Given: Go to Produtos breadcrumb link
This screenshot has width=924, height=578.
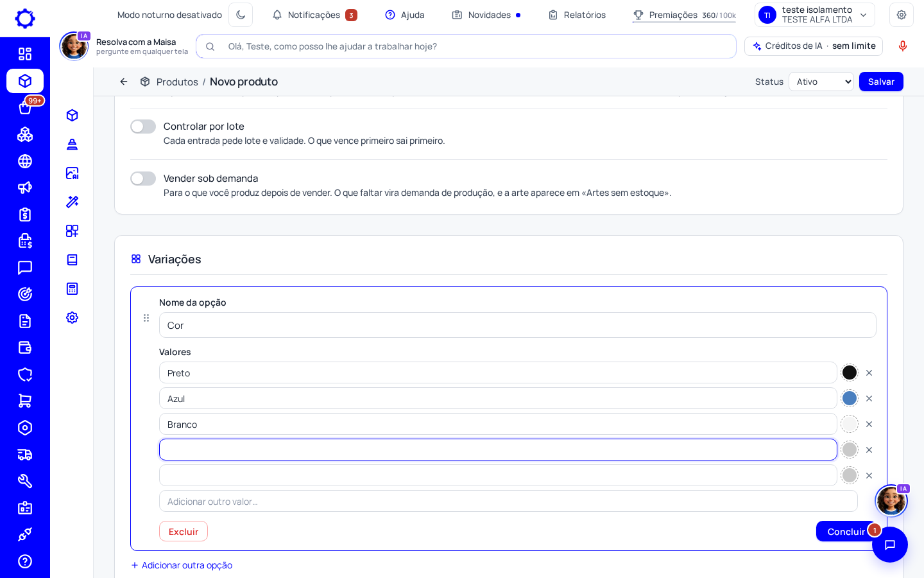Looking at the screenshot, I should pyautogui.click(x=177, y=82).
